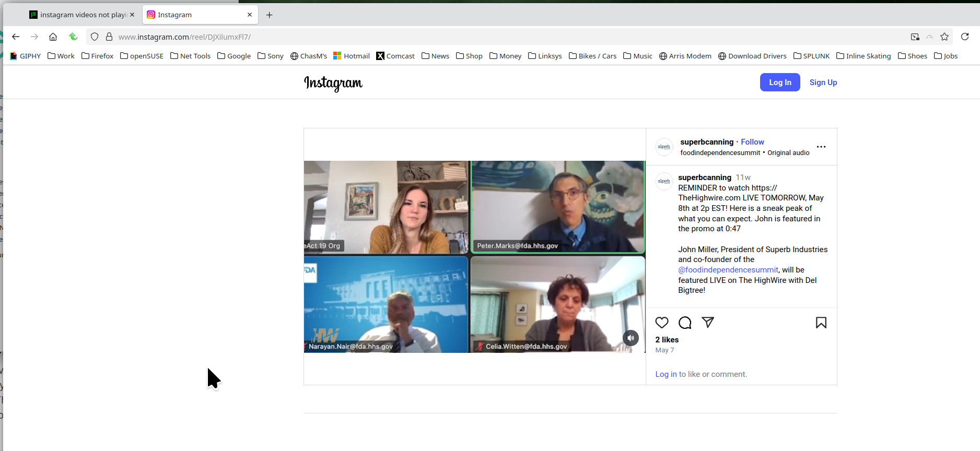Click the superbcanning username in the caption
This screenshot has width=980, height=451.
705,177
